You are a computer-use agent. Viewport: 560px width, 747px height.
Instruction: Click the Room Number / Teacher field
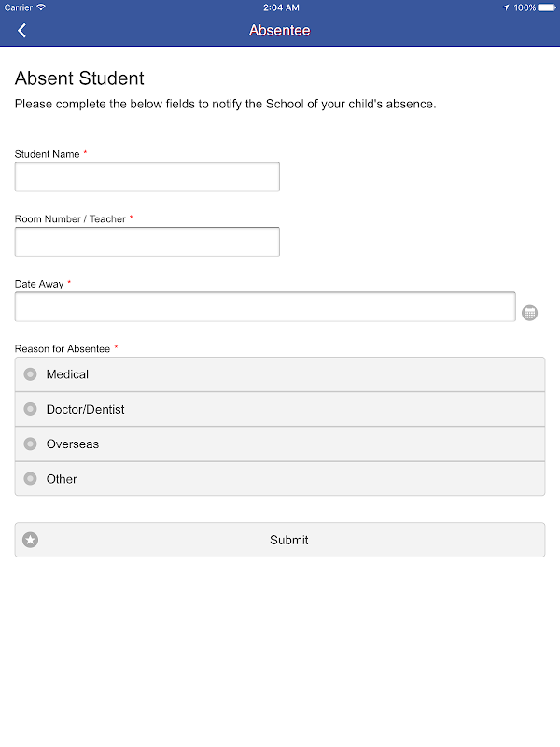coord(147,242)
